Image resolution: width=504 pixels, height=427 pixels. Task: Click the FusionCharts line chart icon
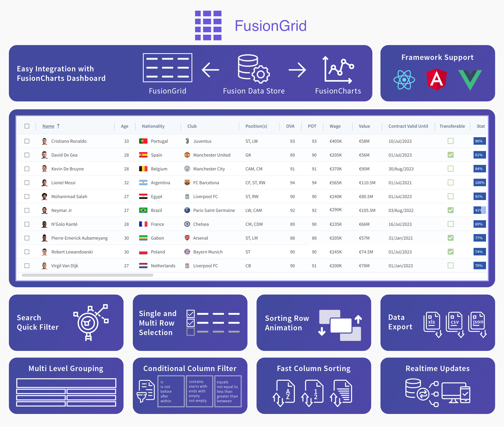[338, 70]
